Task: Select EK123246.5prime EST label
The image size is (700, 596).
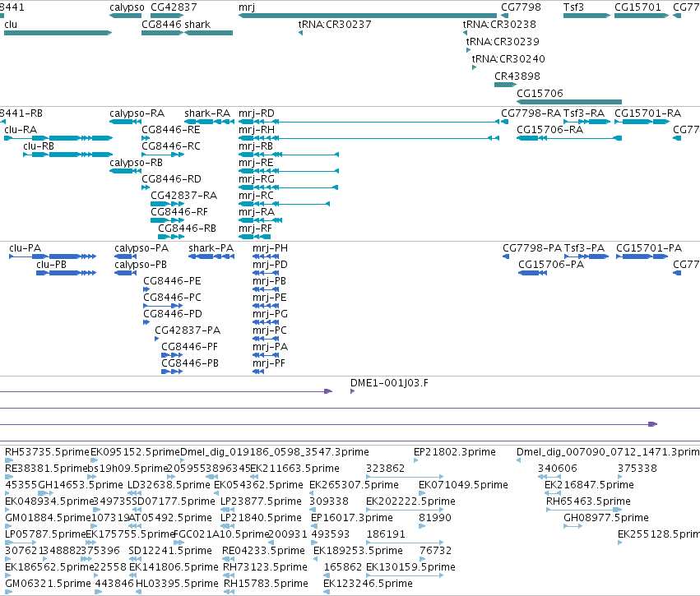Action: coord(368,584)
